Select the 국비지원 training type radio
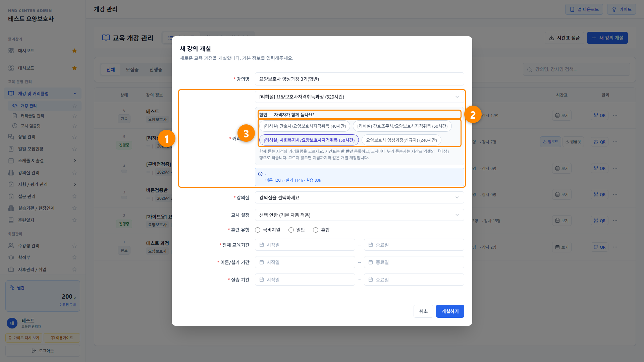Image resolution: width=644 pixels, height=362 pixels. click(258, 230)
